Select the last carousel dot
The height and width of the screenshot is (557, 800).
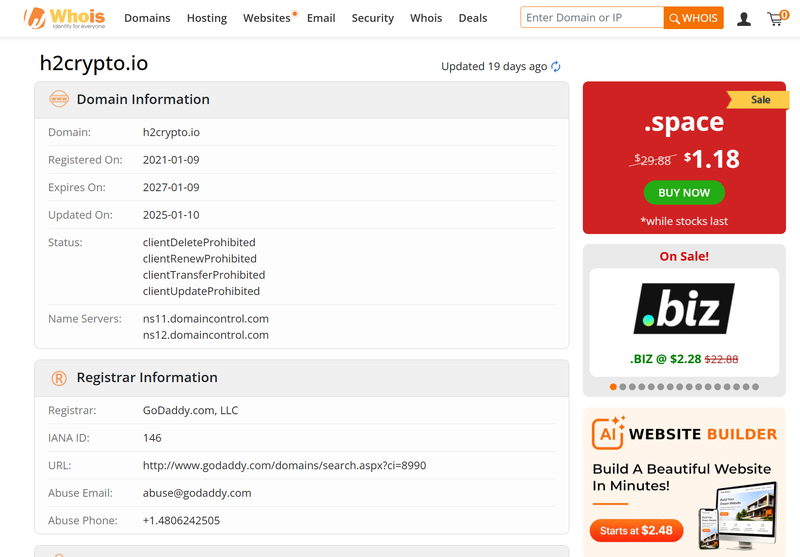coord(756,387)
